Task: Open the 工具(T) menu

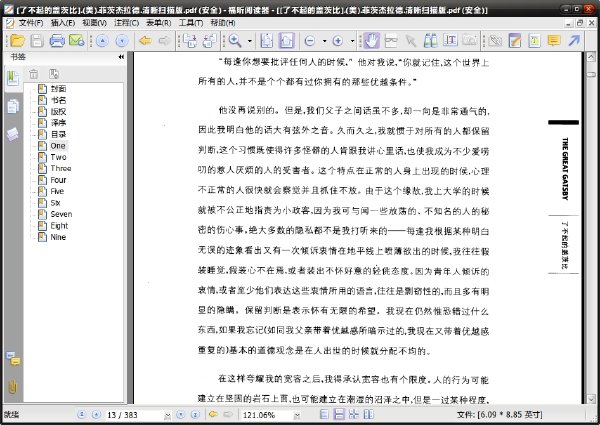Action: (191, 23)
